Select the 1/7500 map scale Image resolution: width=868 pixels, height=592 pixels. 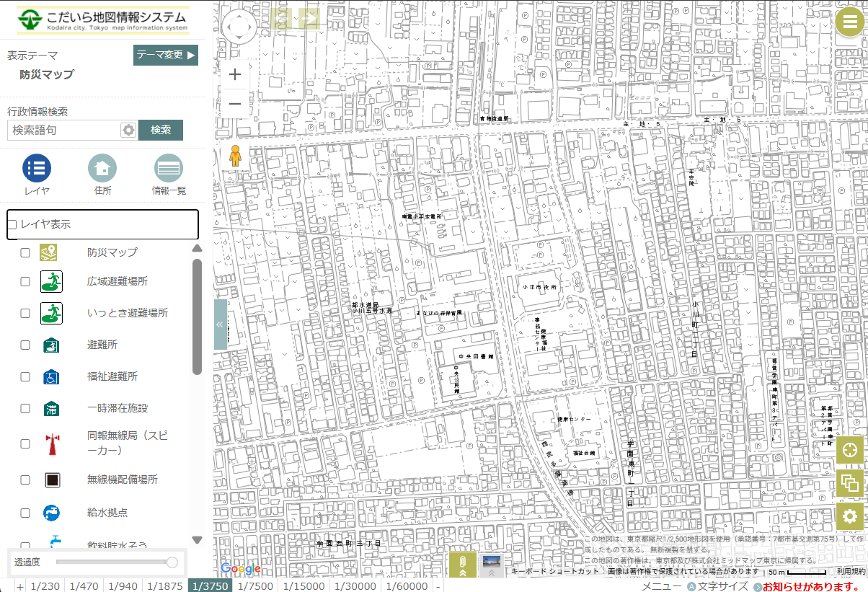pos(255,586)
